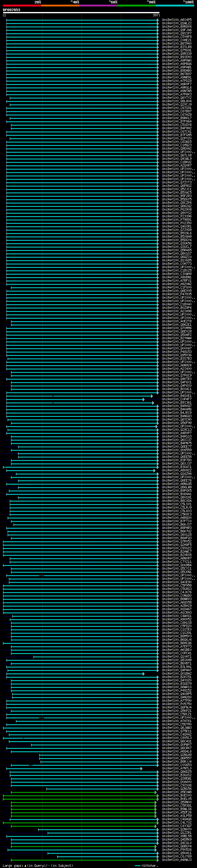The image size is (197, 868).
Task: Click the query ID BP097853
Action: 11,10
